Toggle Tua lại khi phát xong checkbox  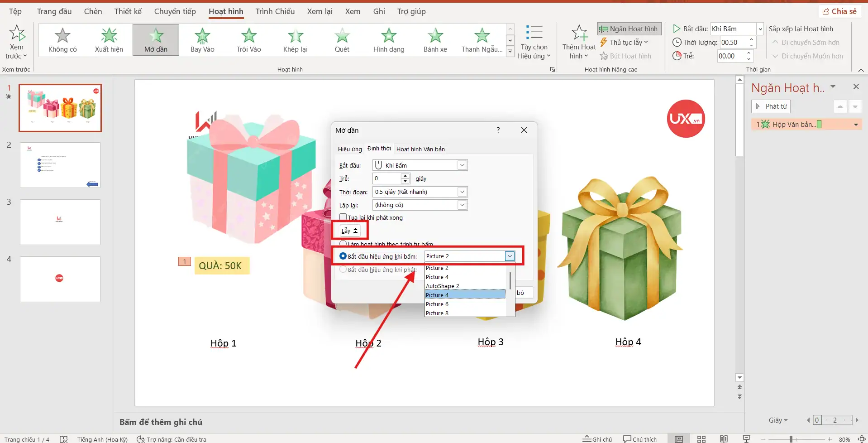[343, 217]
